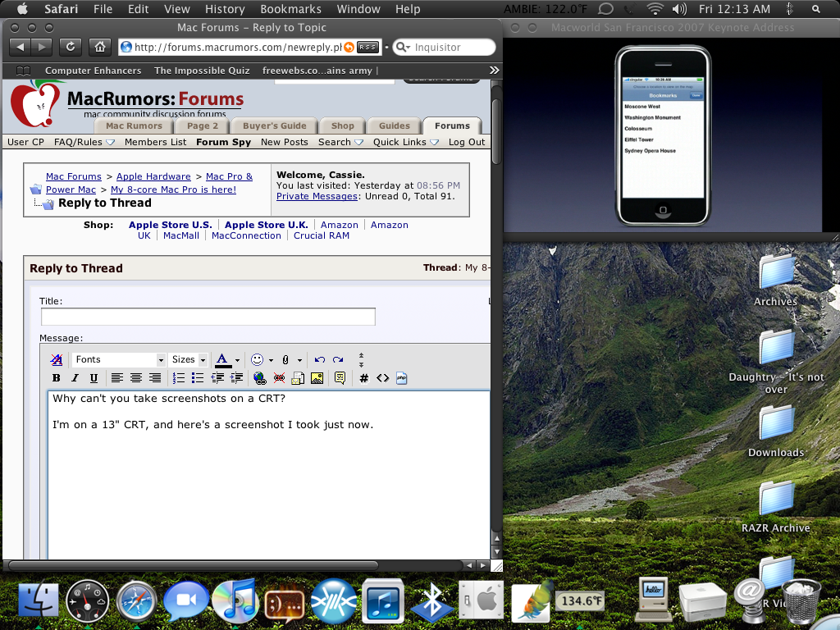Image resolution: width=840 pixels, height=630 pixels.
Task: Wrap selection in PHP tags icon
Action: click(x=402, y=378)
